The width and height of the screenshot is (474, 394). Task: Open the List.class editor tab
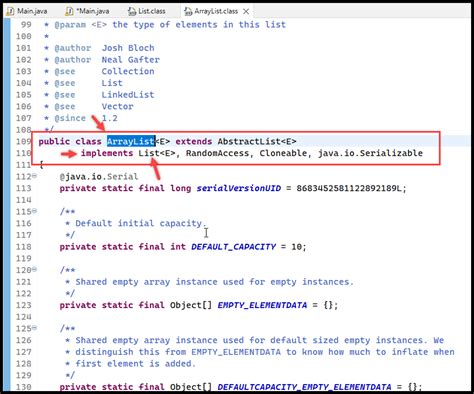click(147, 11)
